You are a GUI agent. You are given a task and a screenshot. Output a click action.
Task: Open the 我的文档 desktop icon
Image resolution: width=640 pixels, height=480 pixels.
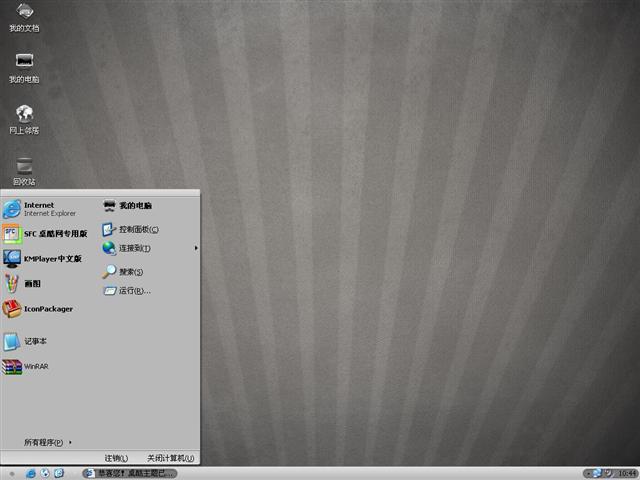pos(24,17)
